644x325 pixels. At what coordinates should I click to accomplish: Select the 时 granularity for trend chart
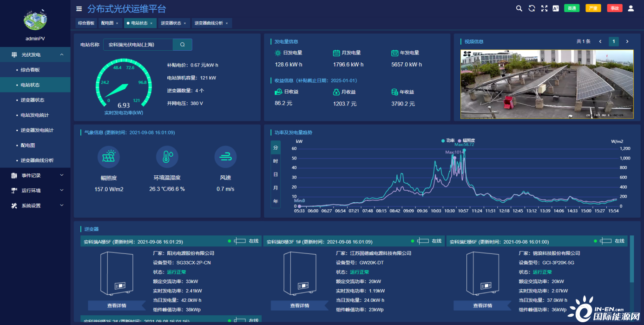(276, 161)
